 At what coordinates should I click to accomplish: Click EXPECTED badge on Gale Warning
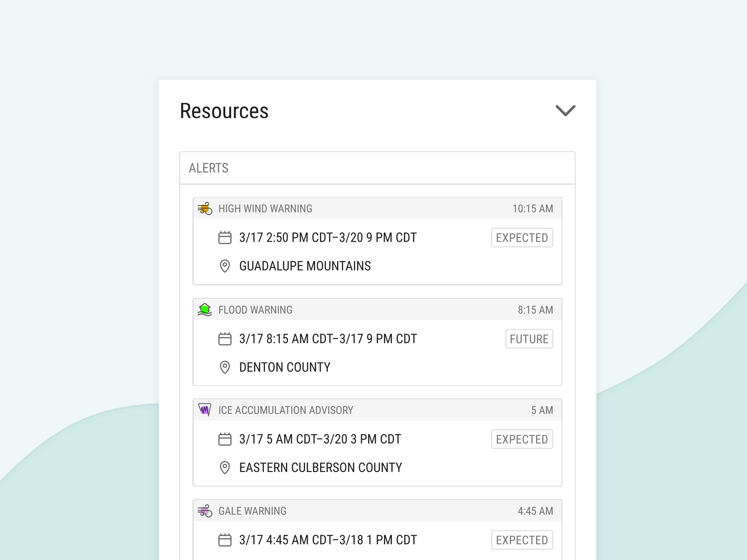point(522,540)
